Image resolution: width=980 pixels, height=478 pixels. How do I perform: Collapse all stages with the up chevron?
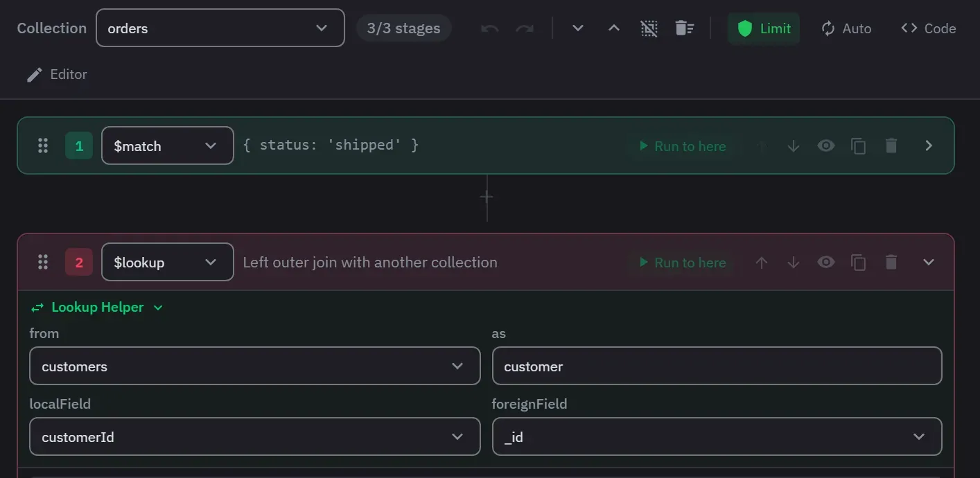[613, 28]
